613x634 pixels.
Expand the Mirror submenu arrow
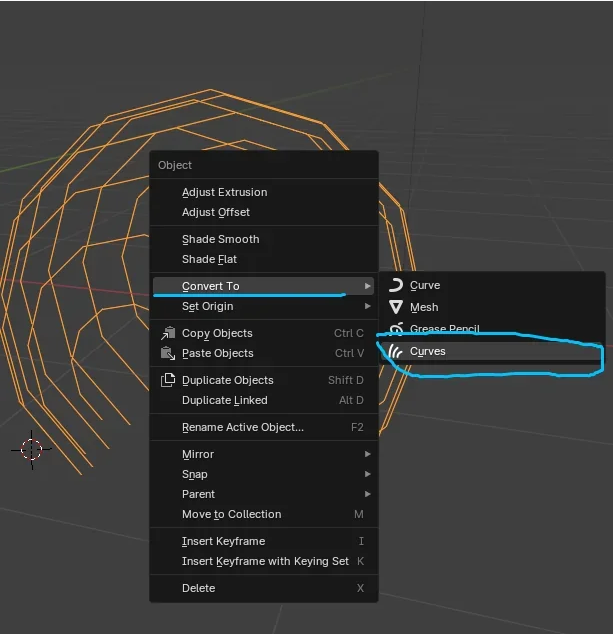pyautogui.click(x=367, y=454)
